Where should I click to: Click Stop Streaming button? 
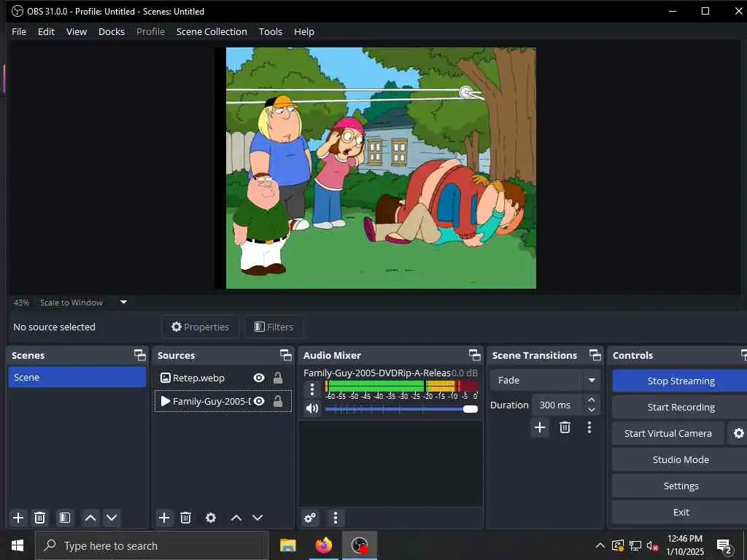click(x=681, y=381)
